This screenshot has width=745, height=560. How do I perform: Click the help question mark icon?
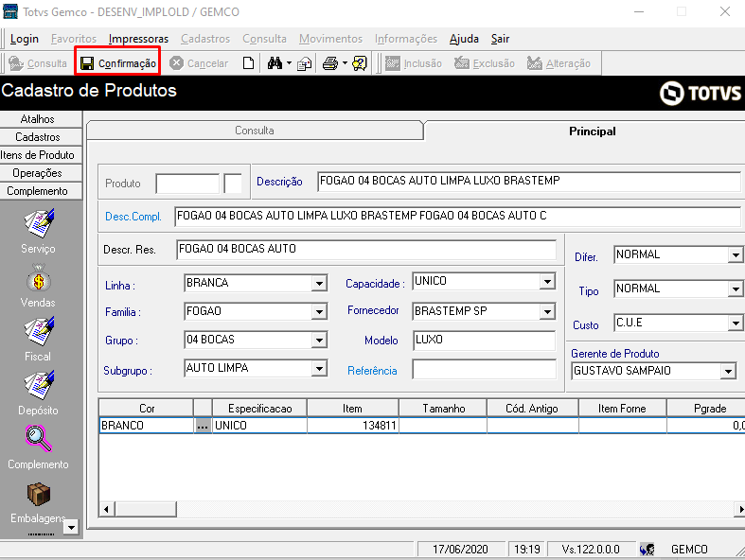coord(360,63)
